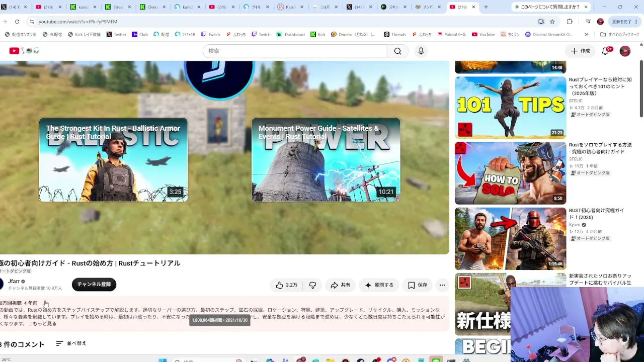This screenshot has height=362, width=644.
Task: Like the video with thumbs up
Action: coord(286,285)
